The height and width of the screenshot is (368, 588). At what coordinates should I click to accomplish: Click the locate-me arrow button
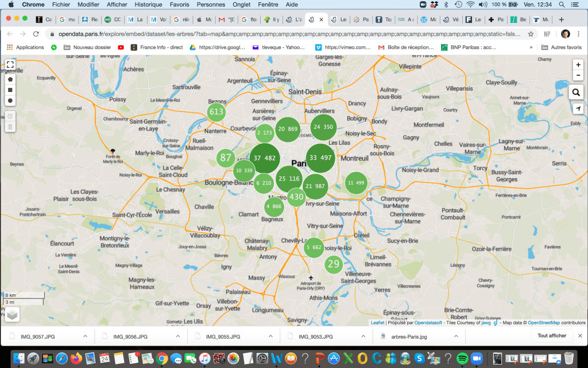578,109
